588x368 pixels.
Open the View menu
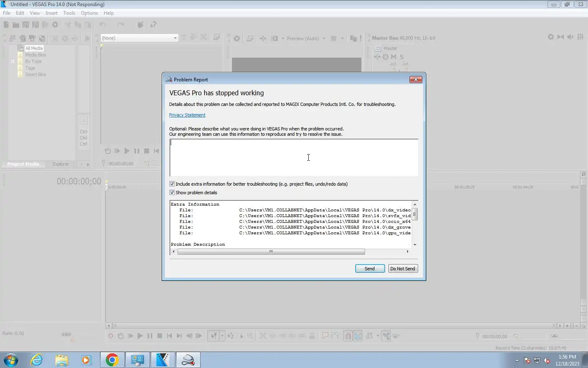pyautogui.click(x=35, y=13)
